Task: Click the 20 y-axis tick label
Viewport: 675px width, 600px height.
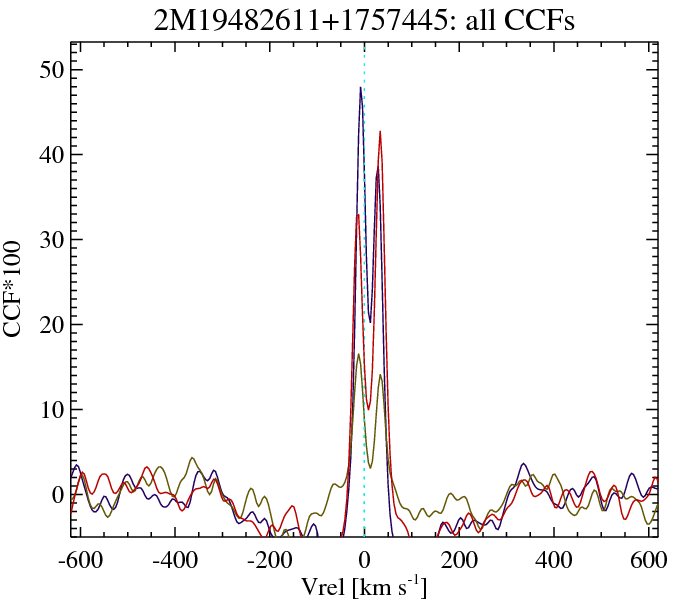Action: (x=53, y=324)
